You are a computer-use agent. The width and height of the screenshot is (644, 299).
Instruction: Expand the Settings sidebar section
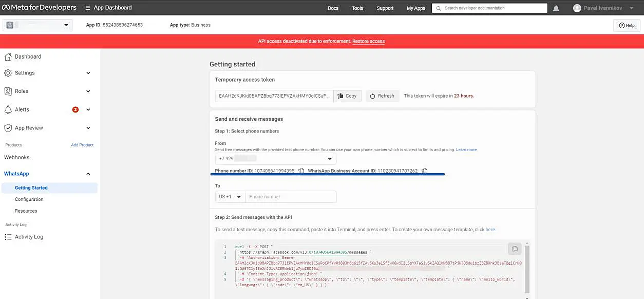pos(88,73)
